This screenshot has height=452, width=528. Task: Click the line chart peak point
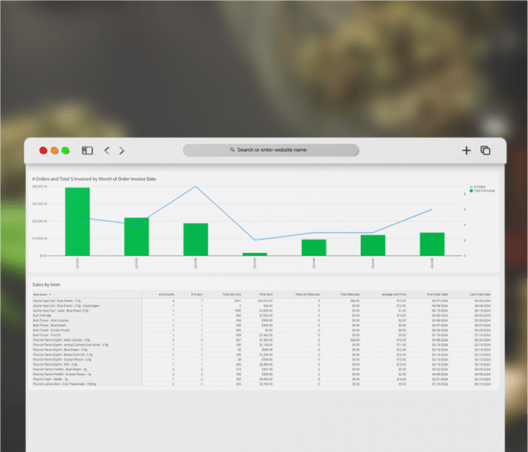pyautogui.click(x=196, y=186)
